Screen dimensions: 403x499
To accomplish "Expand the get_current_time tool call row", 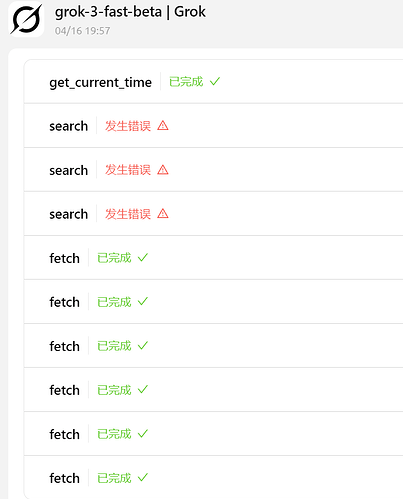I will coord(213,82).
